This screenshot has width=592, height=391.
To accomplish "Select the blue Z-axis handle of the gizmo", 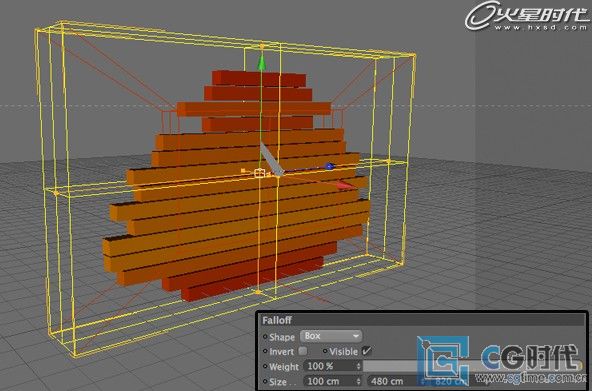I will coord(329,166).
